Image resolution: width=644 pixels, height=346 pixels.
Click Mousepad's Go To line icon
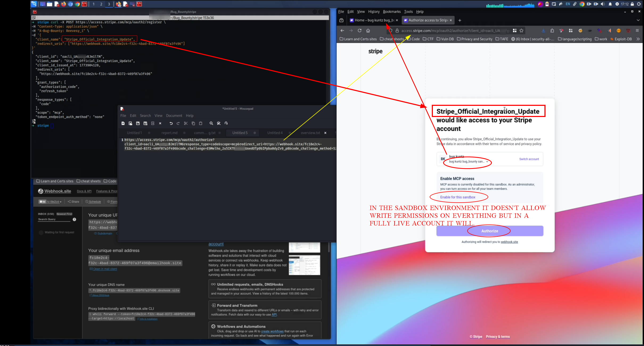tap(226, 123)
